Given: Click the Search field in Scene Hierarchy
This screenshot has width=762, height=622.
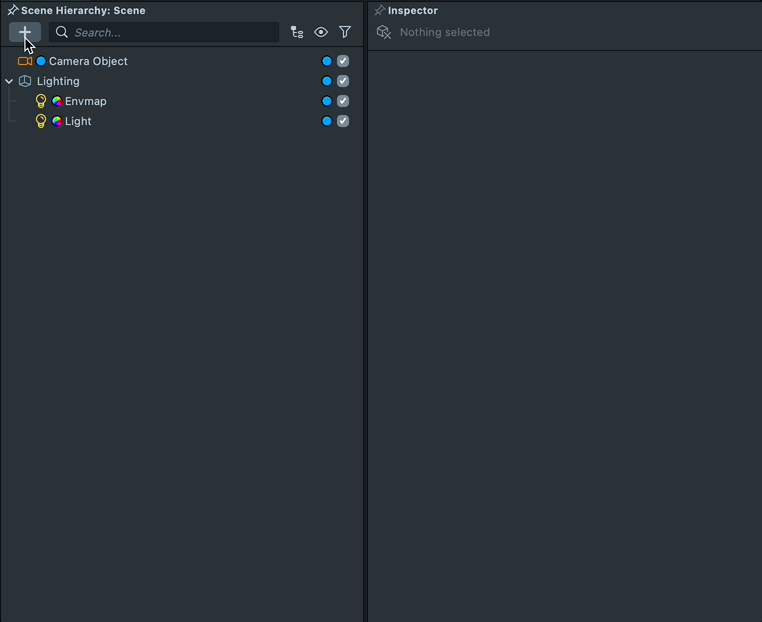Looking at the screenshot, I should (165, 32).
